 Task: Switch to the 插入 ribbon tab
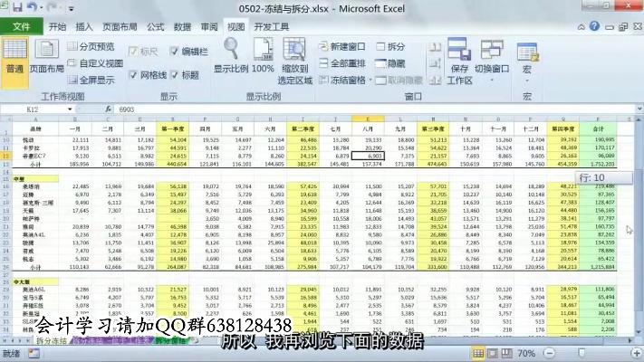tap(84, 26)
